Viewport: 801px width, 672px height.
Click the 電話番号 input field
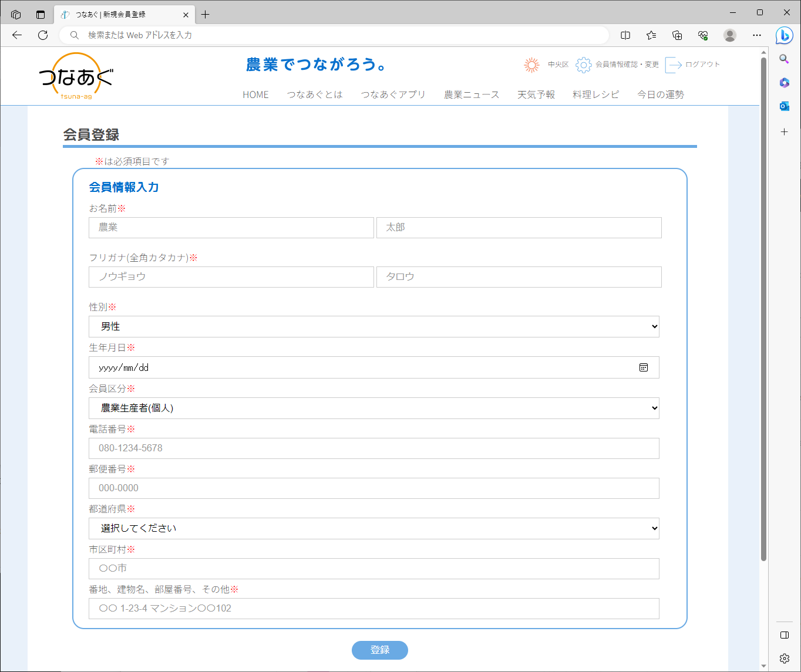[373, 448]
